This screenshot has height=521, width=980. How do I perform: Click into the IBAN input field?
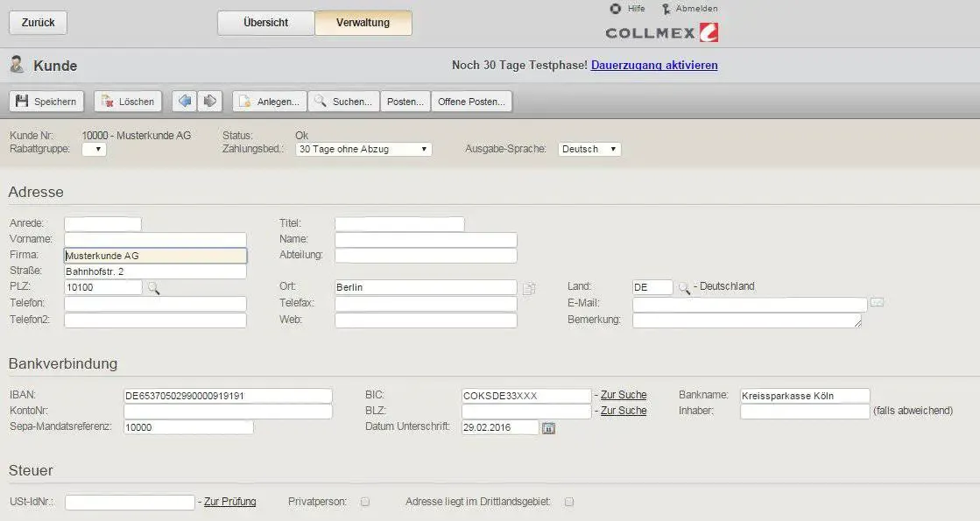[x=228, y=396]
